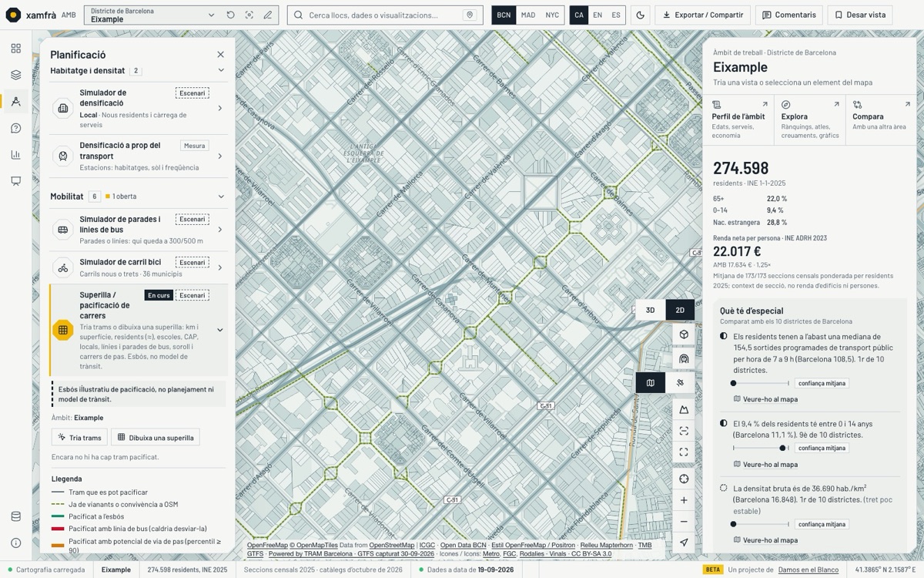This screenshot has height=578, width=924.
Task: Open Simulador de carril bici item
Action: click(139, 267)
